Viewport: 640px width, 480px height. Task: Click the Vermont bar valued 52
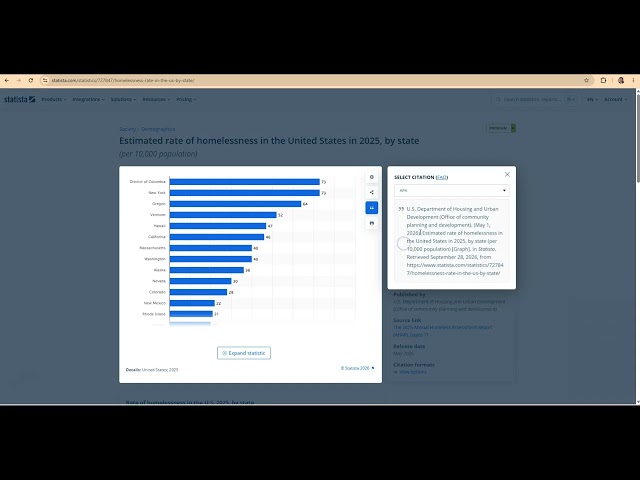223,215
